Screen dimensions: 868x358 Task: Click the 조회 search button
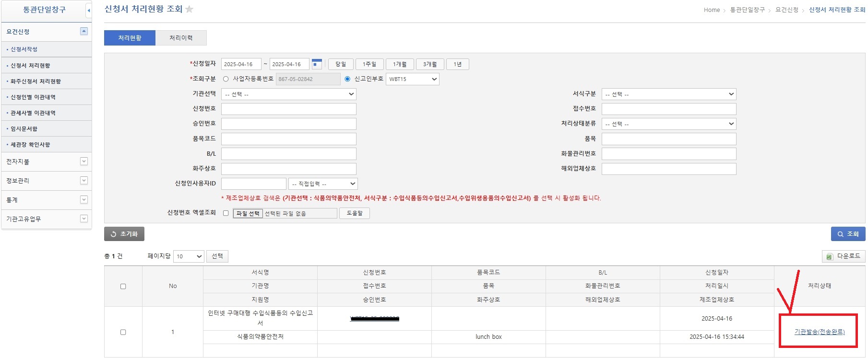[848, 234]
